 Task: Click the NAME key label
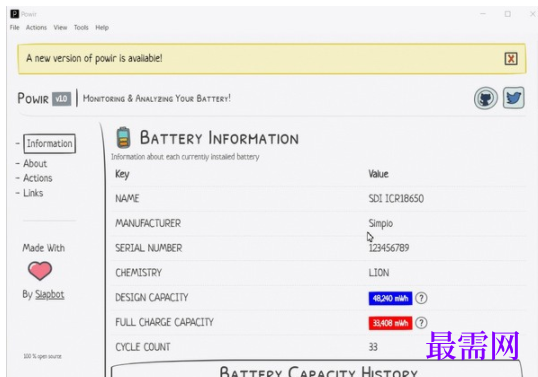tap(127, 199)
